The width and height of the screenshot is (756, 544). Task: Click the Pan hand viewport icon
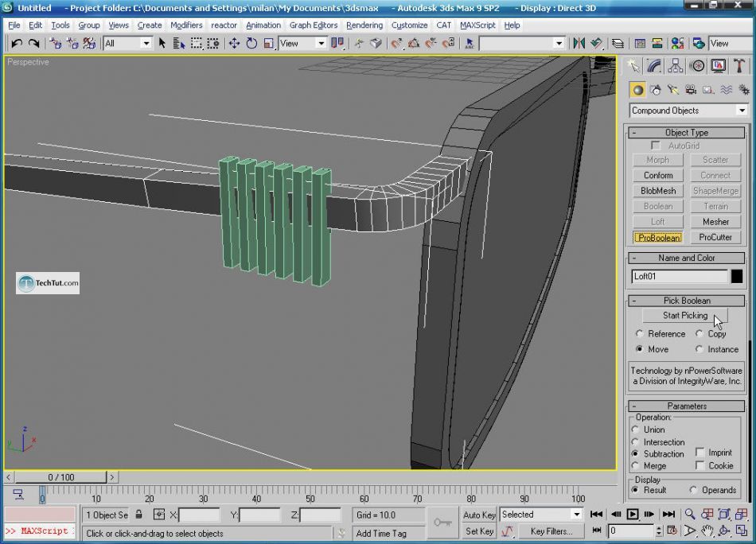pyautogui.click(x=707, y=530)
